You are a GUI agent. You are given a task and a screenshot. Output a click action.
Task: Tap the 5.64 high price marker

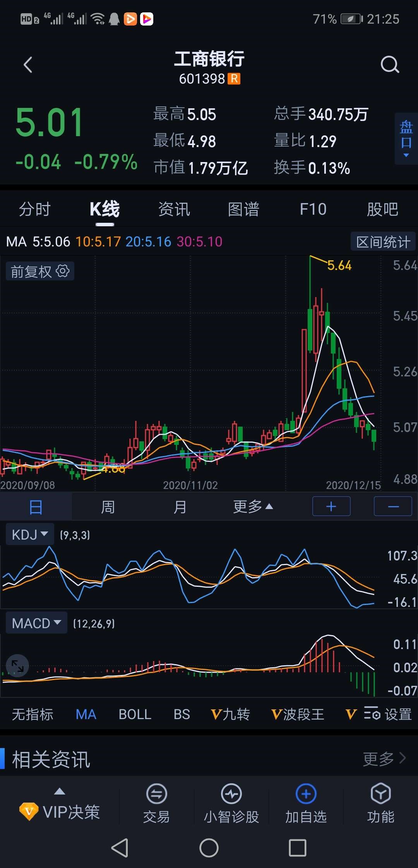coord(339,265)
